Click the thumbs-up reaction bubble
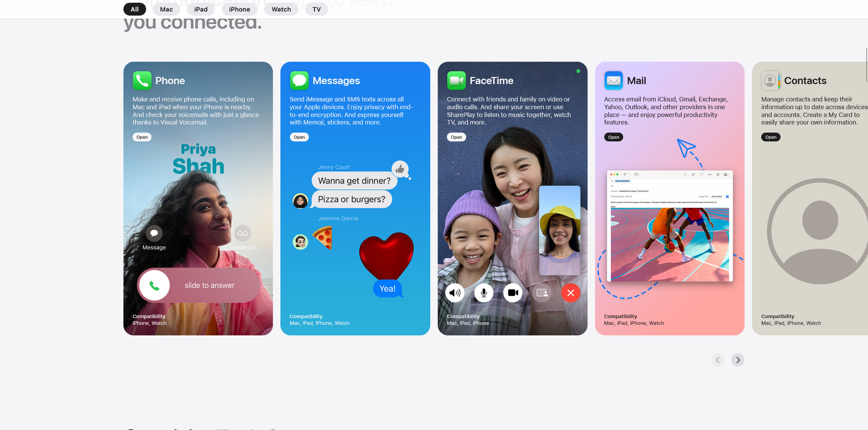 [400, 169]
